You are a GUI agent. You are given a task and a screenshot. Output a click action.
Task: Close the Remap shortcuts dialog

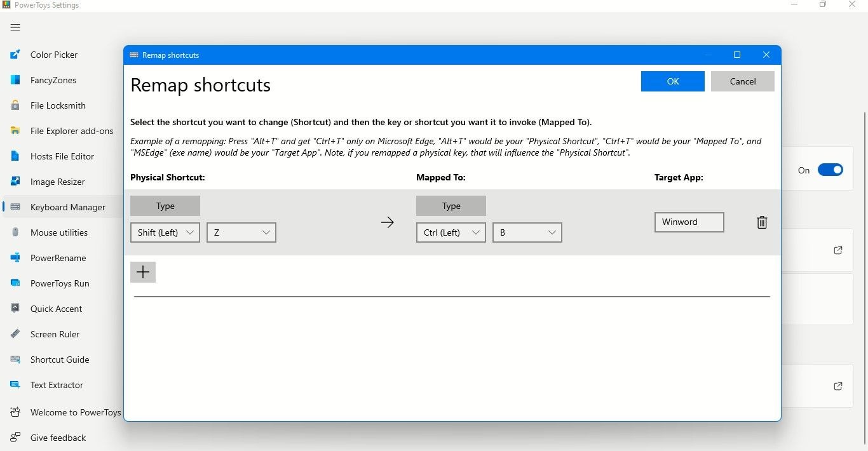point(766,55)
